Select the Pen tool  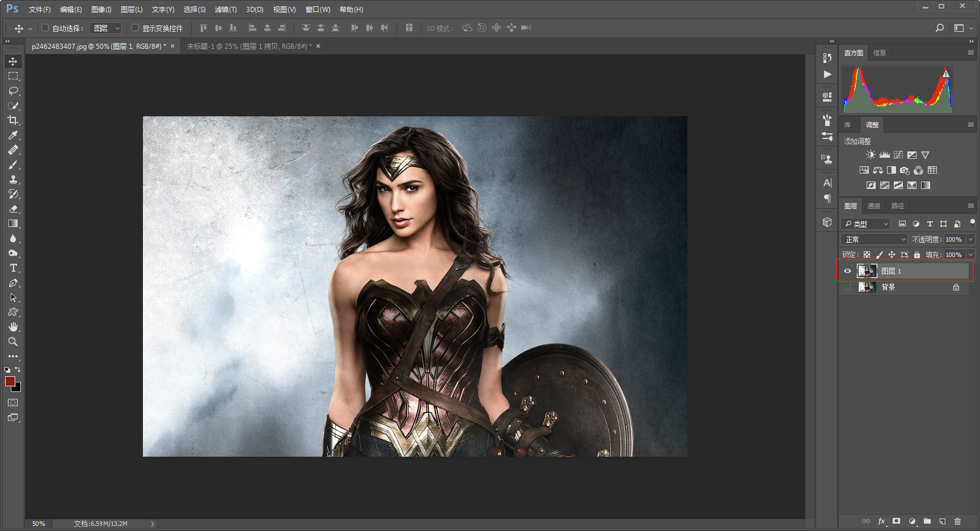(13, 283)
